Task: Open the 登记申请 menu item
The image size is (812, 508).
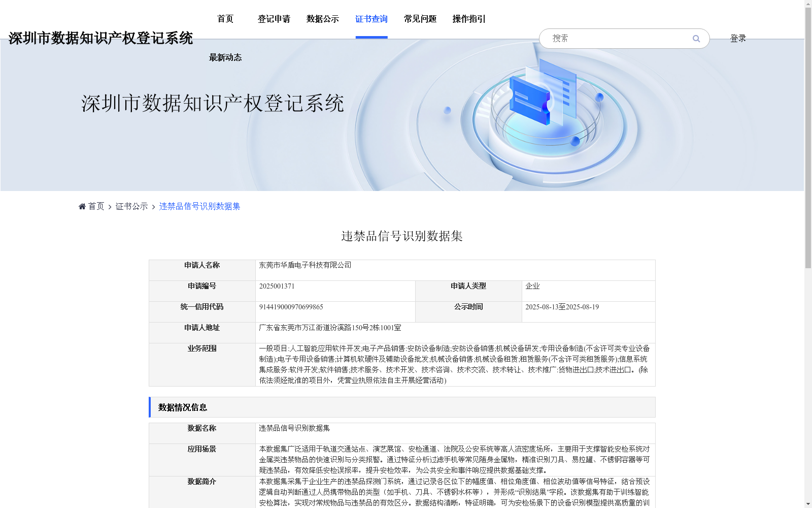Action: (x=274, y=19)
